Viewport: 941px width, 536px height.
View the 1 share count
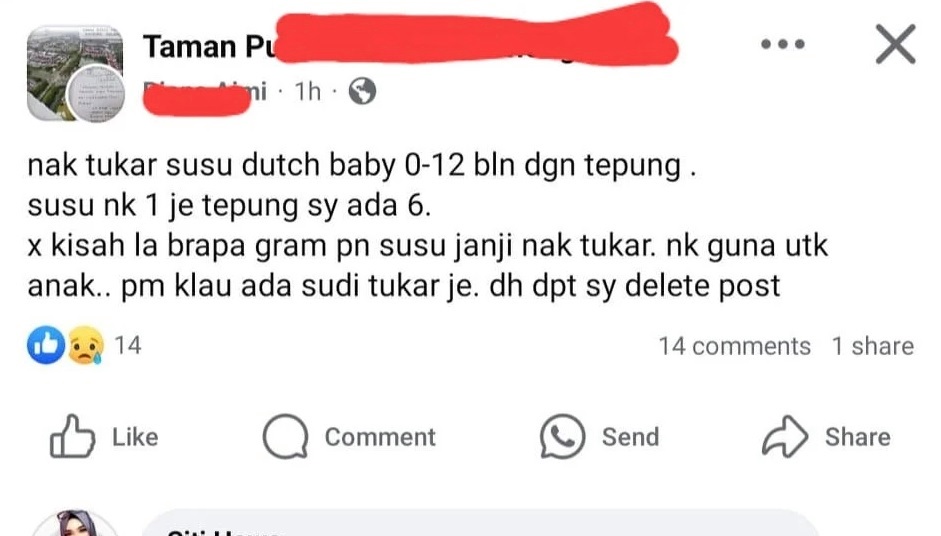[x=873, y=346]
